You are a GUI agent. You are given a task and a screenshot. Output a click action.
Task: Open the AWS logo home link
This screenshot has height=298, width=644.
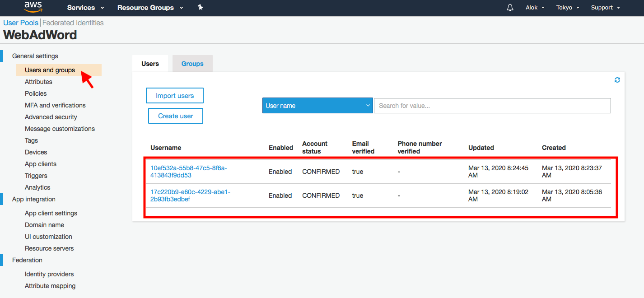coord(33,7)
